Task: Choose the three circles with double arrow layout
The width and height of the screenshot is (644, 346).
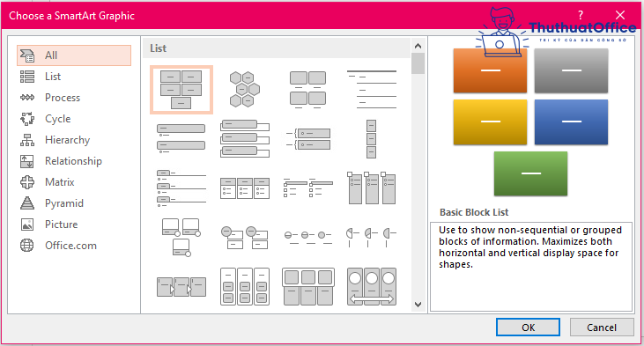Action: [x=371, y=286]
